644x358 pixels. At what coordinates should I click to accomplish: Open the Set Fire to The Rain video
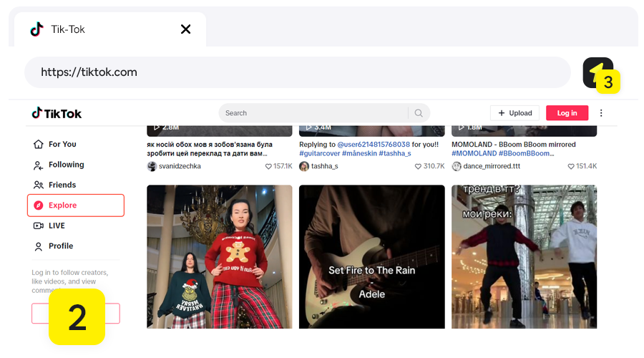click(x=371, y=256)
